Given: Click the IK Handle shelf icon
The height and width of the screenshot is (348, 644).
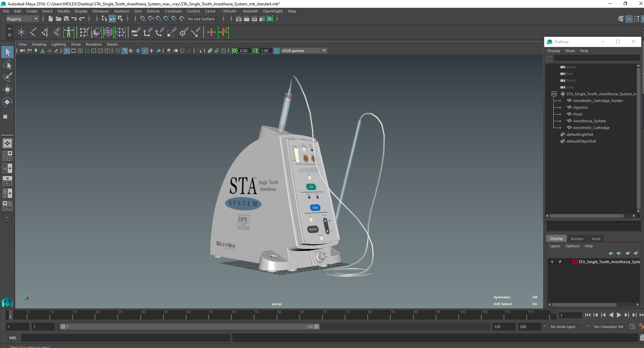Looking at the screenshot, I should [45, 32].
